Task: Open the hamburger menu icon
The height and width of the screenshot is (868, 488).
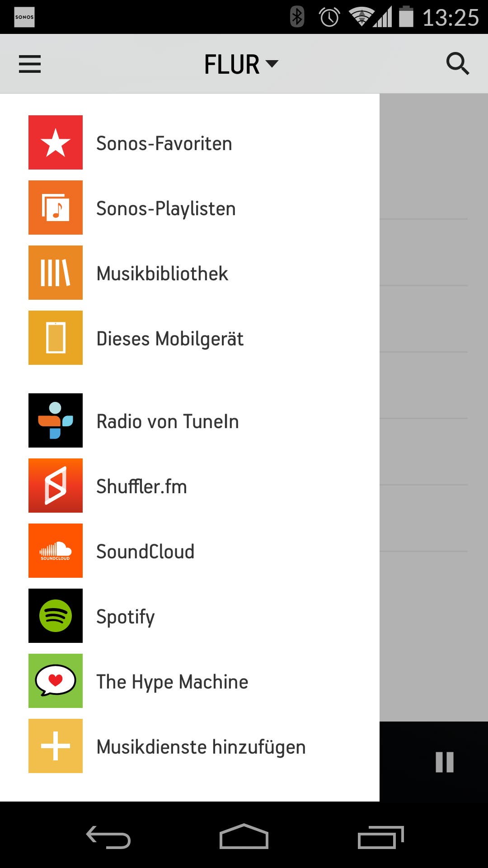Action: pyautogui.click(x=30, y=64)
